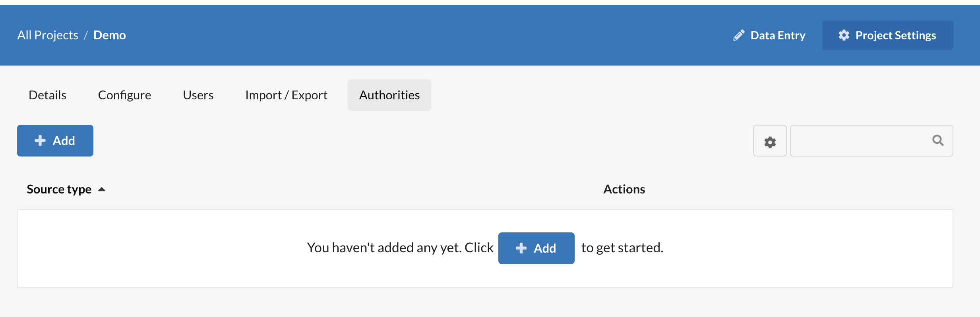Switch to the Configure tab
This screenshot has height=317, width=980.
point(124,95)
